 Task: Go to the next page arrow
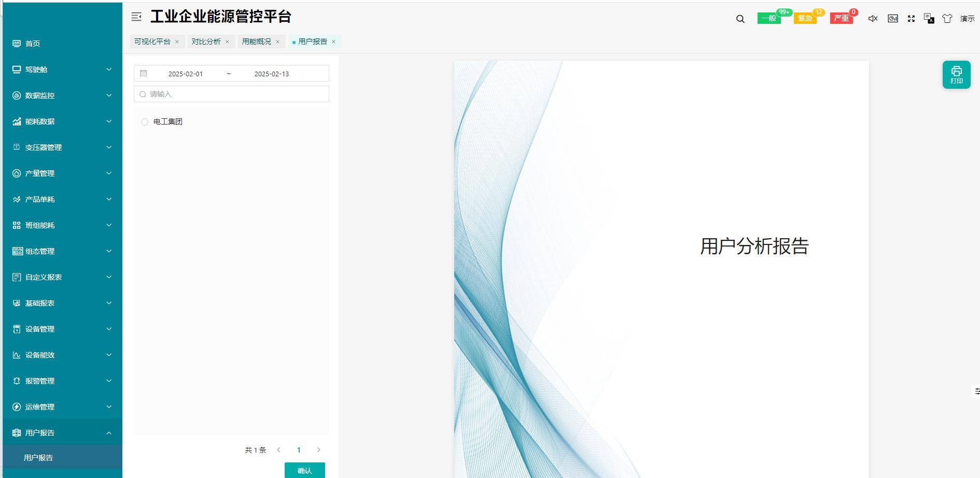pos(319,450)
